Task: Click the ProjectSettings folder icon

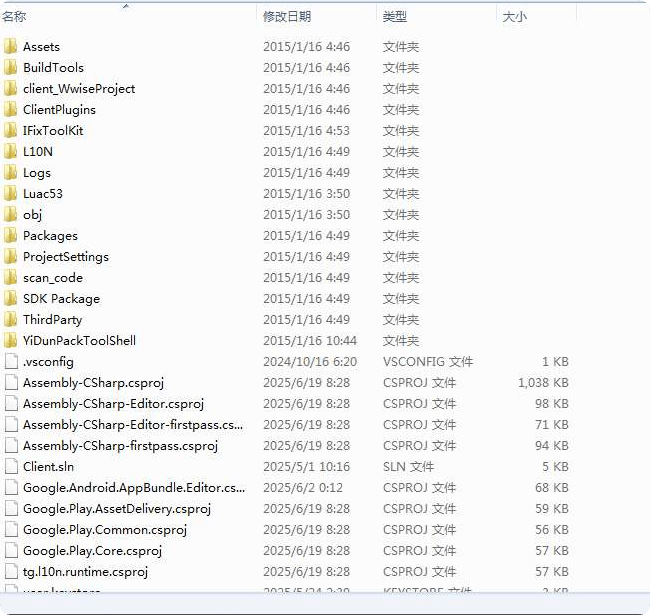Action: 11,257
